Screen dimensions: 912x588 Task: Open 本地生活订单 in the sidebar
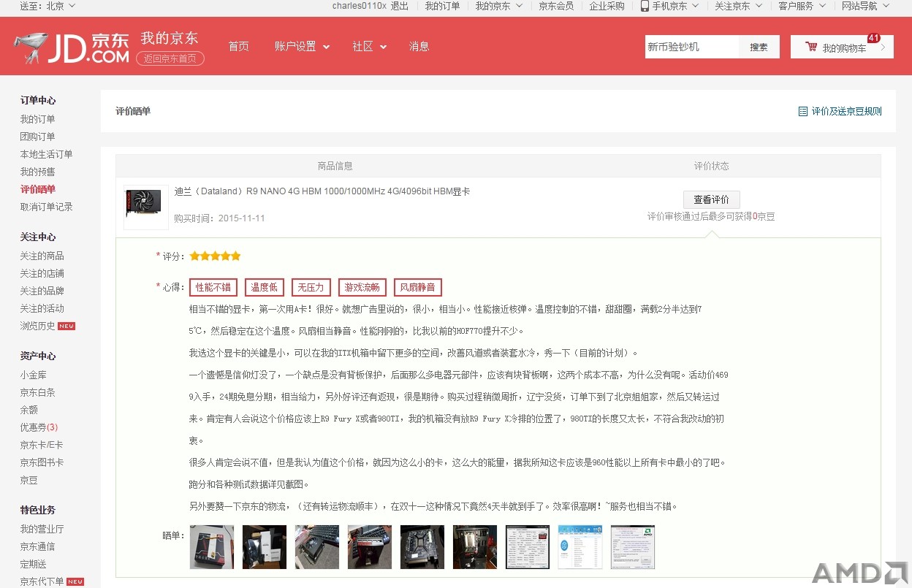pyautogui.click(x=46, y=154)
